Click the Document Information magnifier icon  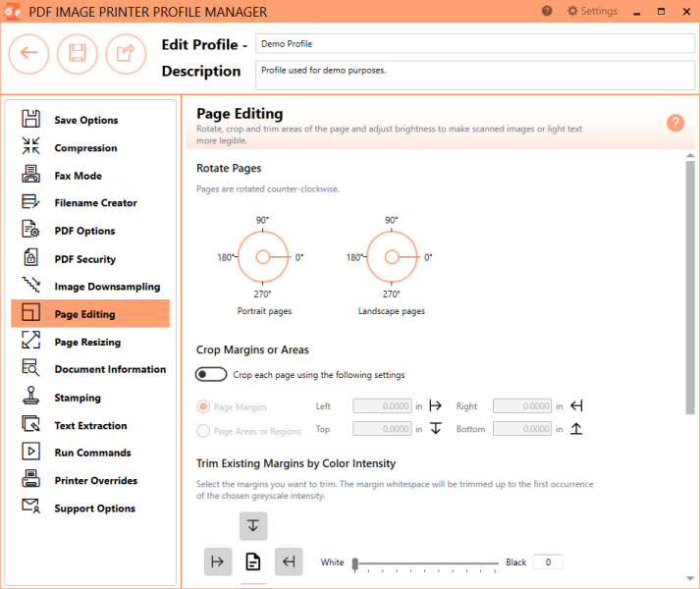coord(30,367)
